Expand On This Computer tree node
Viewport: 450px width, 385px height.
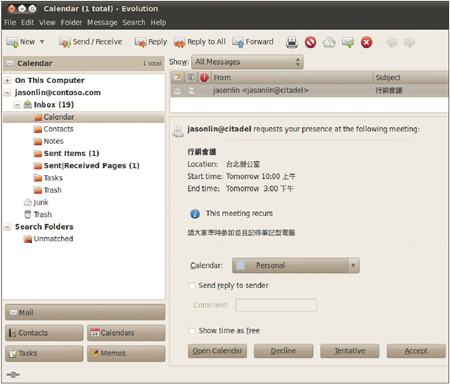tap(7, 80)
